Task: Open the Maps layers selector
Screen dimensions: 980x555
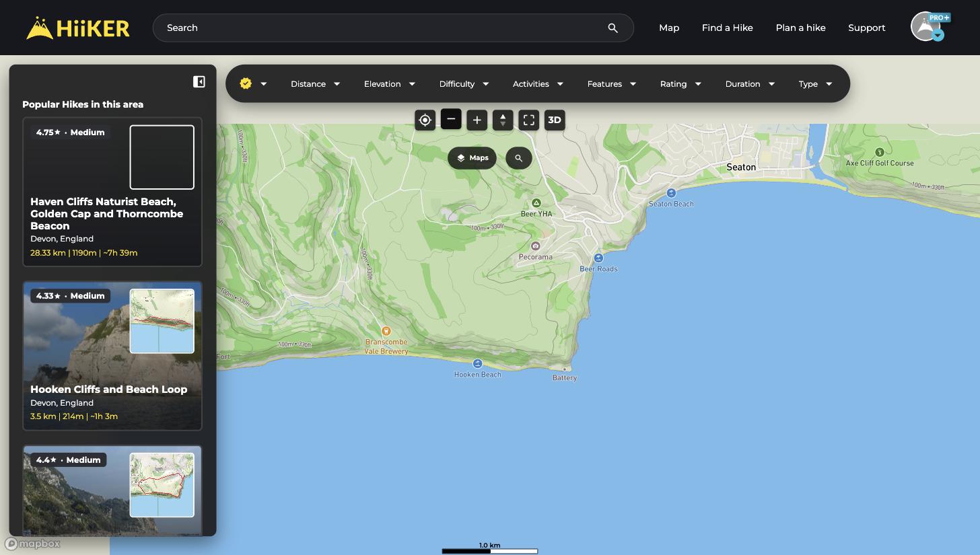Action: [x=472, y=158]
